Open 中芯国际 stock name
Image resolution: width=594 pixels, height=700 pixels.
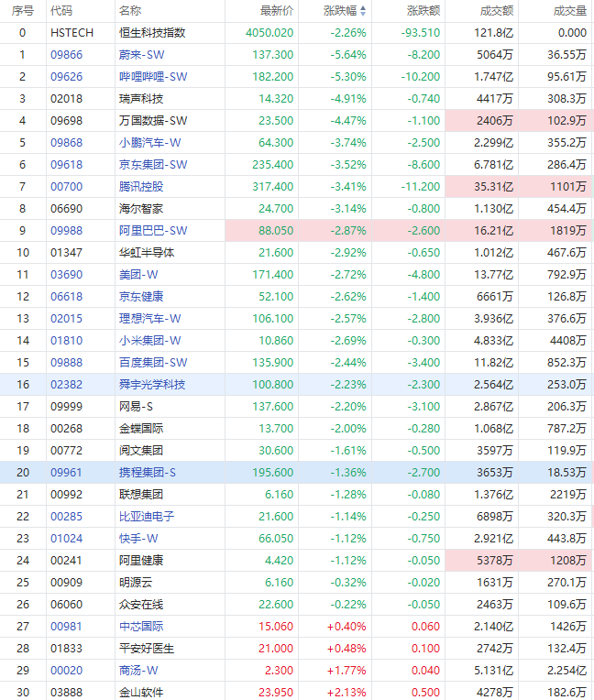[x=141, y=626]
